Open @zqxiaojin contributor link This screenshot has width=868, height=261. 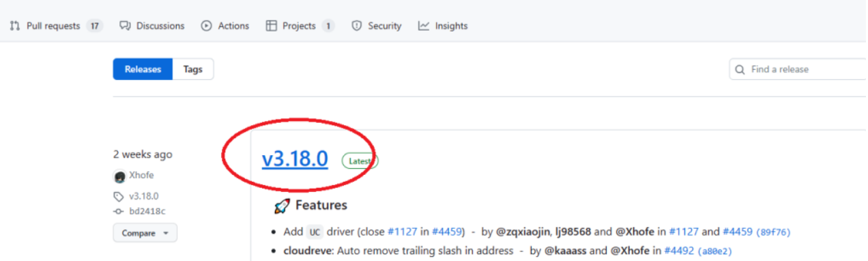(523, 232)
